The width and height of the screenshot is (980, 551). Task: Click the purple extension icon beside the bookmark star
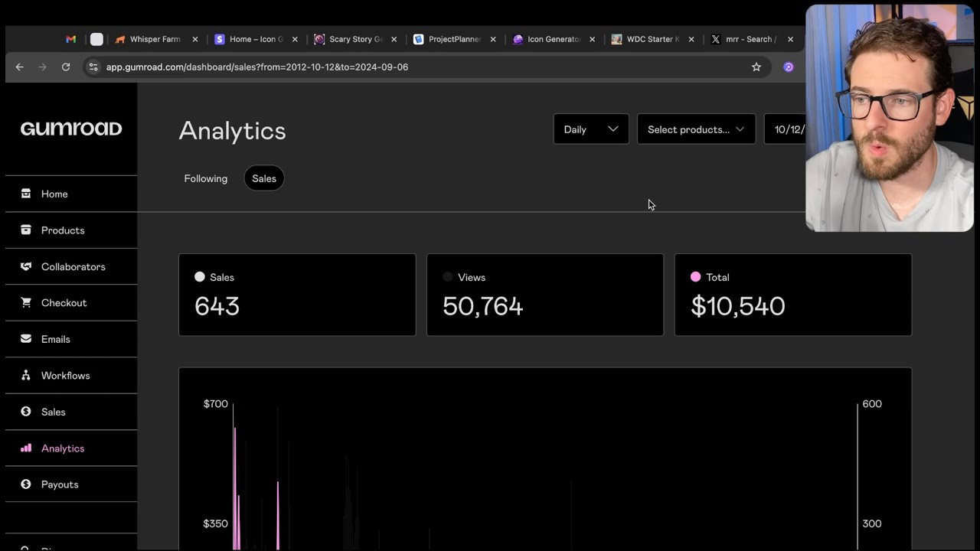[789, 67]
